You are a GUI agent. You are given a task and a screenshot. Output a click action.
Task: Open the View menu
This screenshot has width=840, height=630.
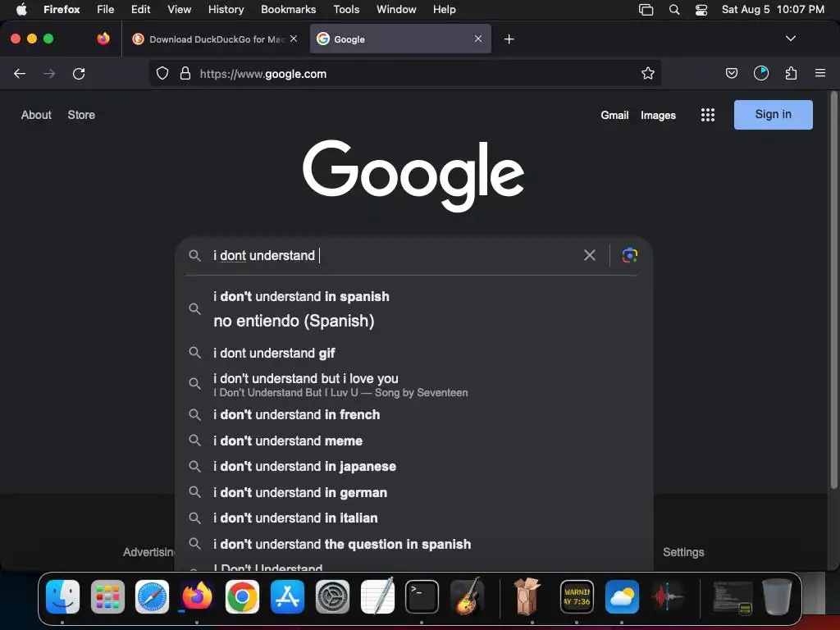click(179, 10)
